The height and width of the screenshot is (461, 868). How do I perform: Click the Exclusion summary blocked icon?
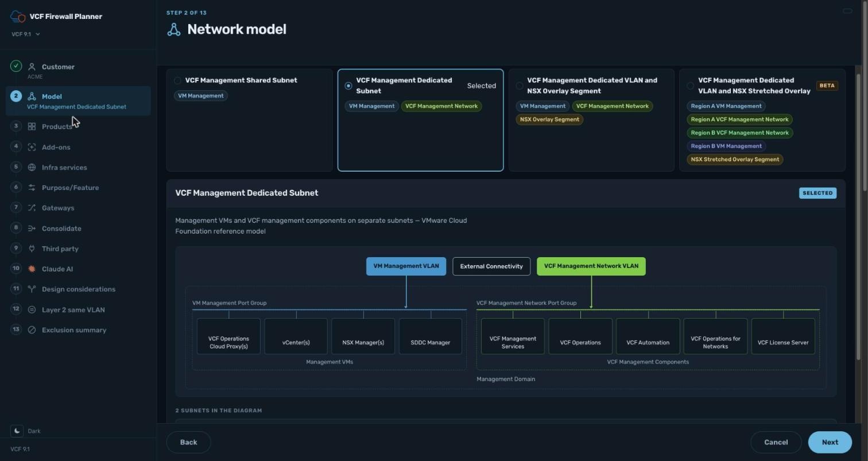coord(32,330)
